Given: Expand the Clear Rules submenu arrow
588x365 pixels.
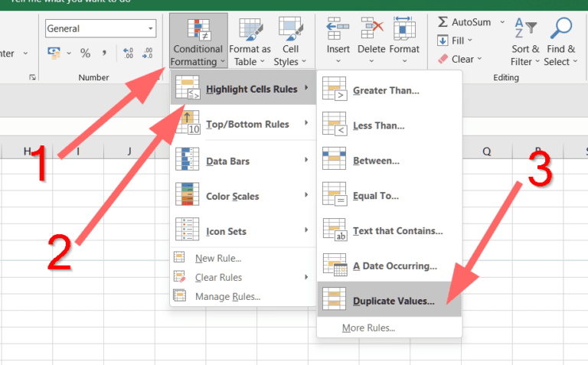Looking at the screenshot, I should click(306, 277).
